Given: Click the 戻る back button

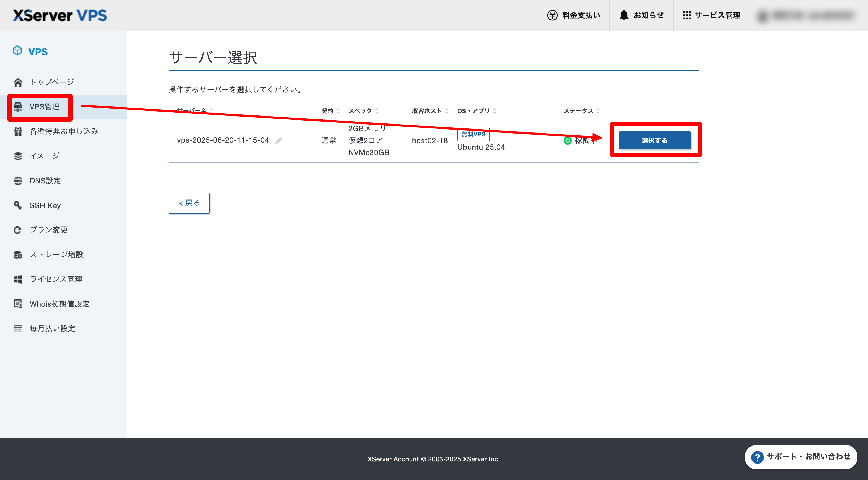Looking at the screenshot, I should [x=189, y=203].
